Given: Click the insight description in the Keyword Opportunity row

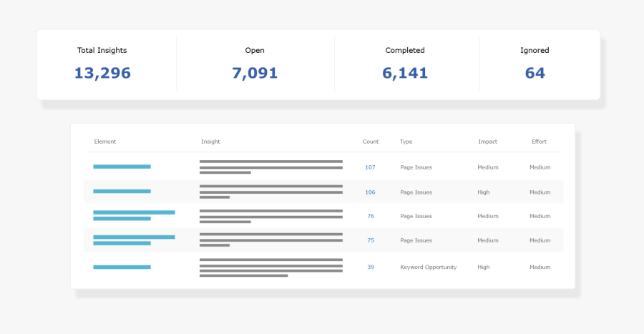Looking at the screenshot, I should point(270,267).
